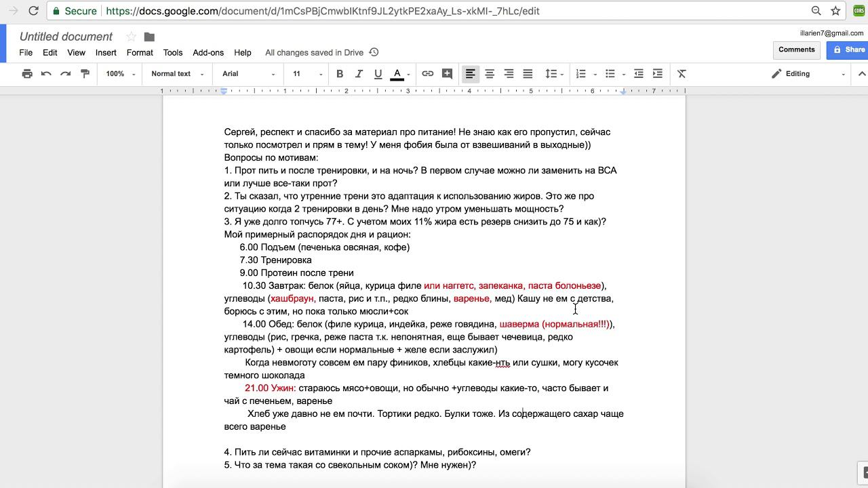Click the misspelled word 'какие-нть'
This screenshot has width=868, height=488.
pyautogui.click(x=489, y=363)
